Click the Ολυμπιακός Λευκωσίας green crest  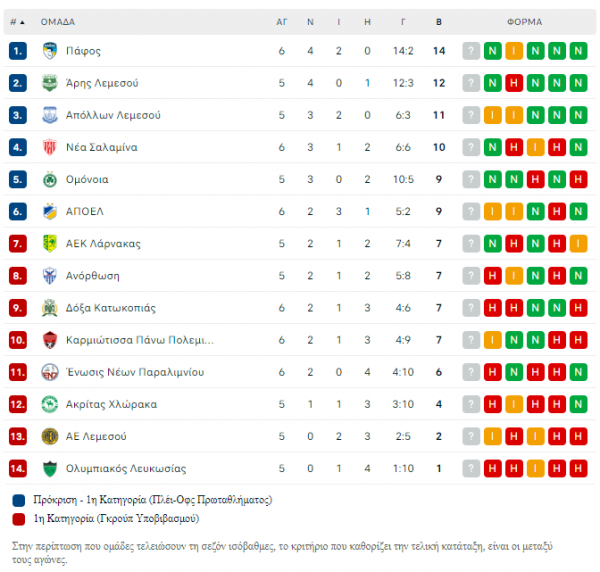50,469
